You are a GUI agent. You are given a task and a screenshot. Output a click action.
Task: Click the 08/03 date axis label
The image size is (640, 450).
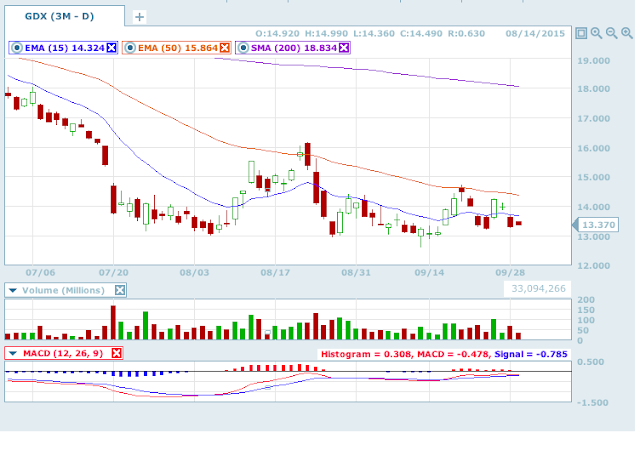point(194,272)
